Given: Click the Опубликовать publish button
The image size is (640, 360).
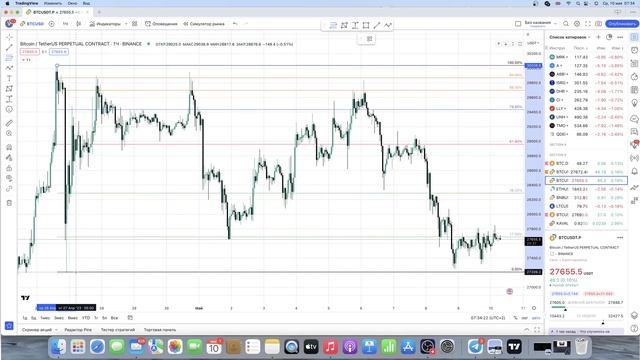Looking at the screenshot, I should [622, 24].
